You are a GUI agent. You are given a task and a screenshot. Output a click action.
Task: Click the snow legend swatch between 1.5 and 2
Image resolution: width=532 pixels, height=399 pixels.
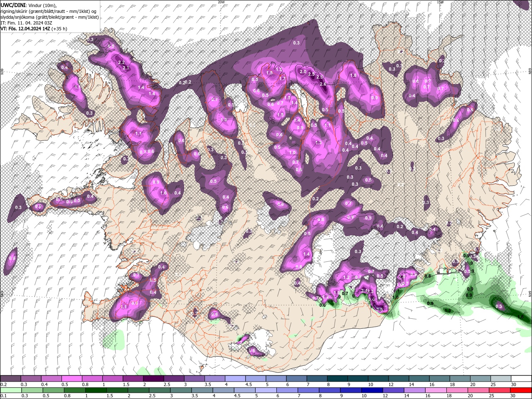tap(133, 379)
